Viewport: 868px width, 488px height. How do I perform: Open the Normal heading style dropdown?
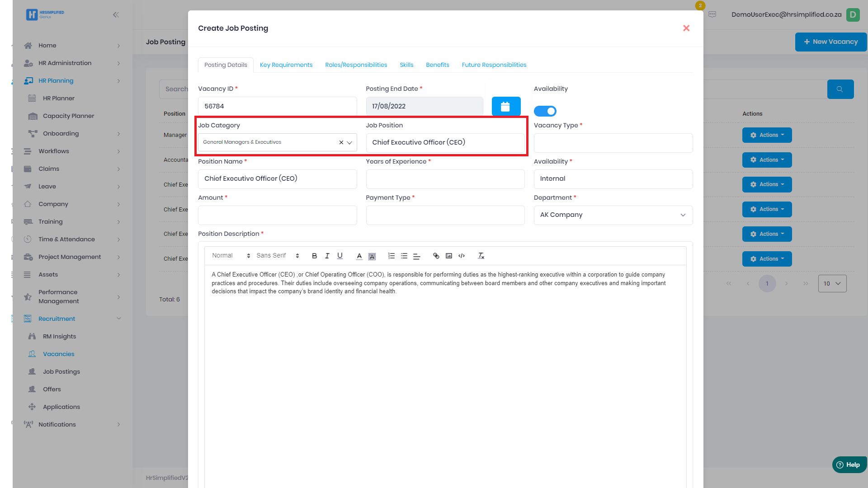pyautogui.click(x=231, y=256)
